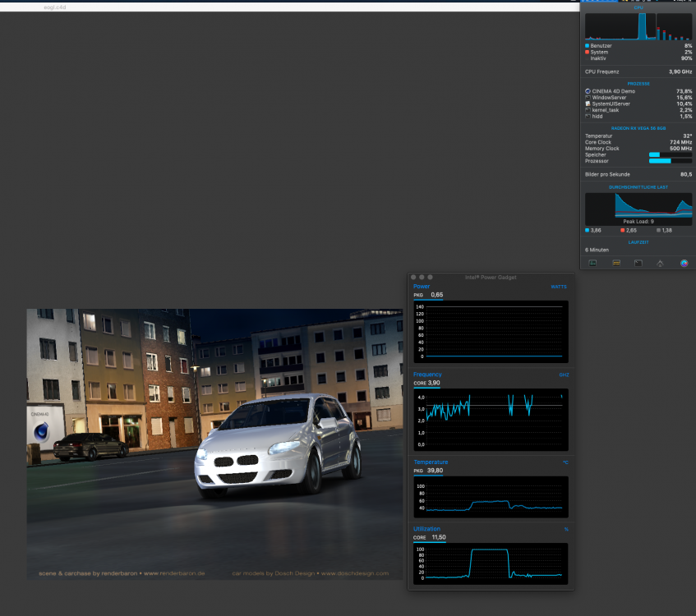This screenshot has width=696, height=616.
Task: Click the GHZ unit label in Power Gadget
Action: (x=564, y=375)
